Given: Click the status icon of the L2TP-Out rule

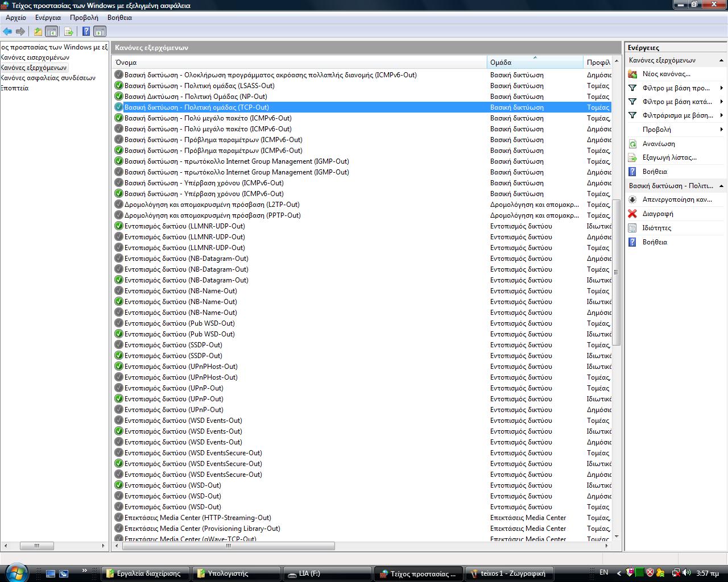Looking at the screenshot, I should coord(119,205).
